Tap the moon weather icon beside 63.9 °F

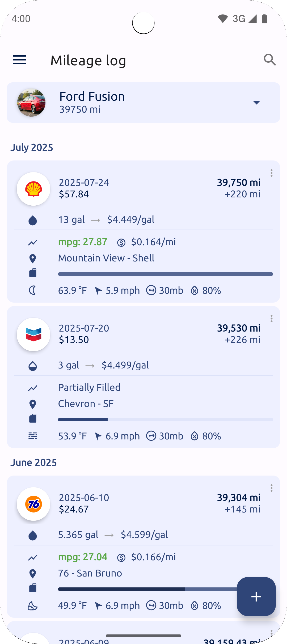pos(33,290)
